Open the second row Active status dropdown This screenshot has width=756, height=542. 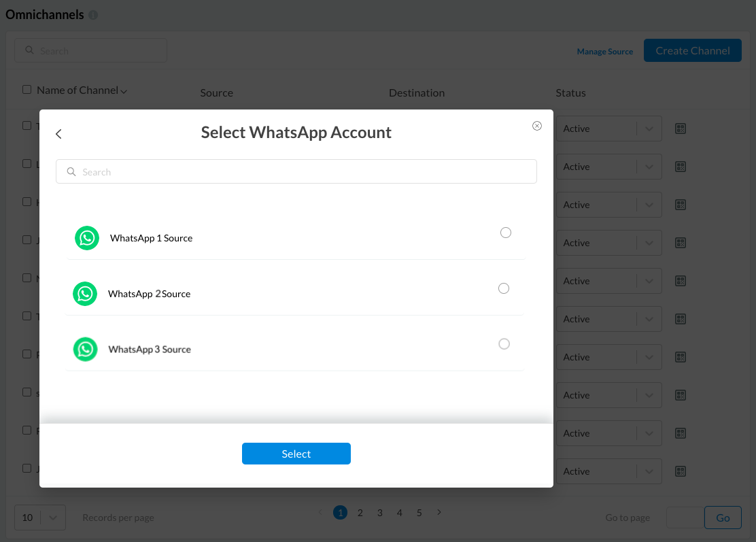coord(609,167)
